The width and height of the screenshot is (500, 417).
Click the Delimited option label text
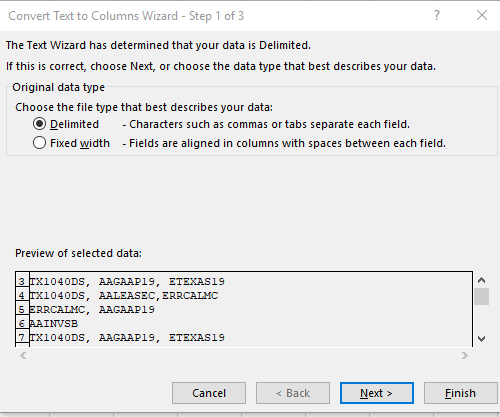point(74,124)
